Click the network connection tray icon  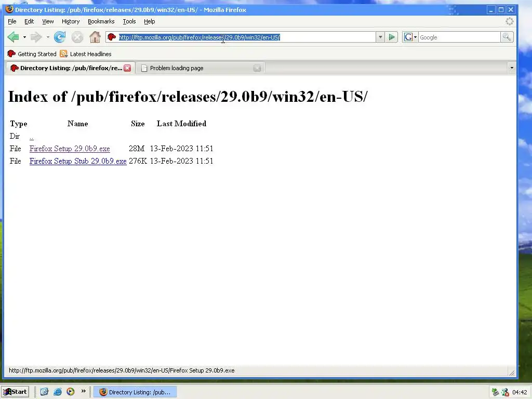point(505,392)
